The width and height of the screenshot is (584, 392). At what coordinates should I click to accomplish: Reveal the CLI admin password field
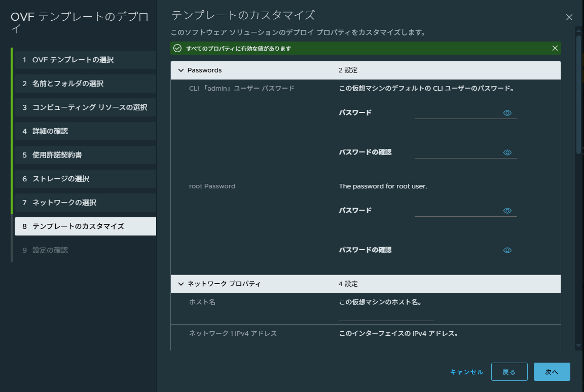click(x=507, y=112)
